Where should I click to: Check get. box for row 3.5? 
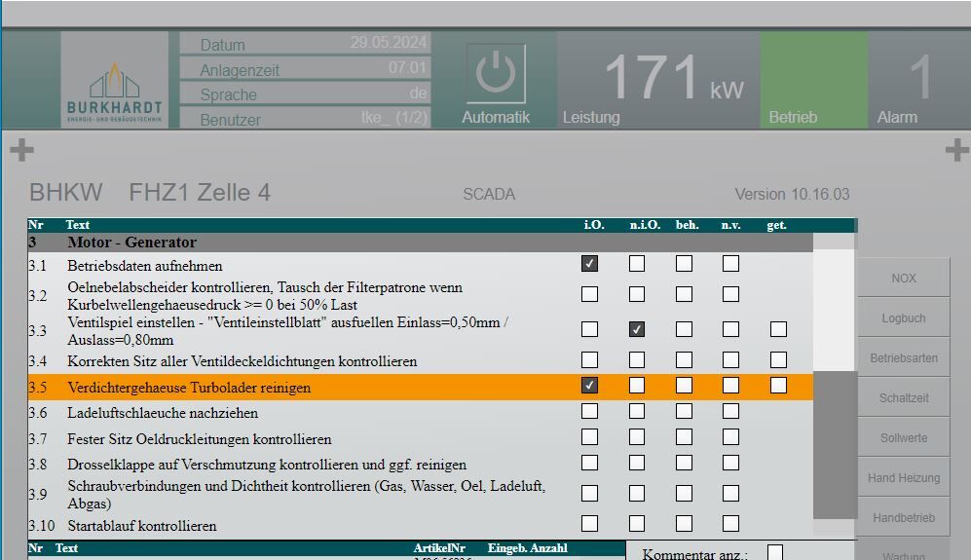tap(777, 386)
